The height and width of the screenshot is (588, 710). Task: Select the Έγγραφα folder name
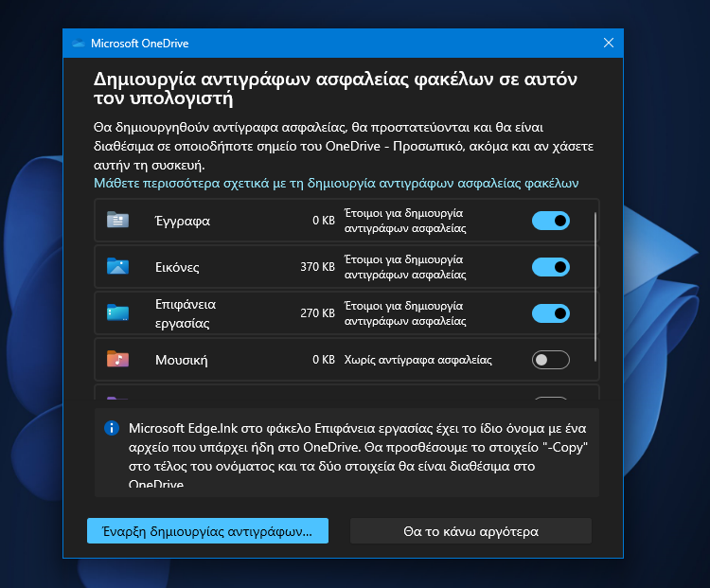pyautogui.click(x=183, y=221)
